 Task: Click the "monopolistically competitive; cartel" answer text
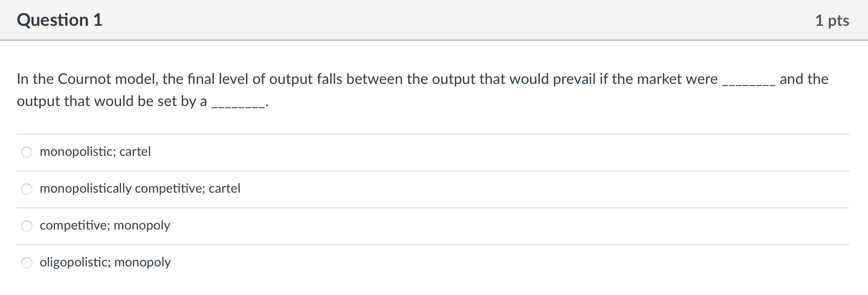[139, 188]
